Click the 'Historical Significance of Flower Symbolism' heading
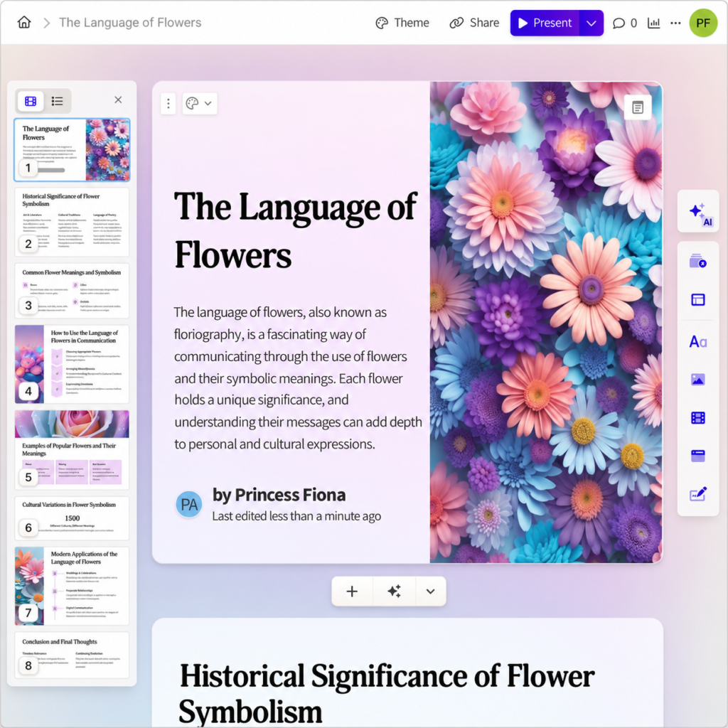This screenshot has height=728, width=728. tap(387, 694)
